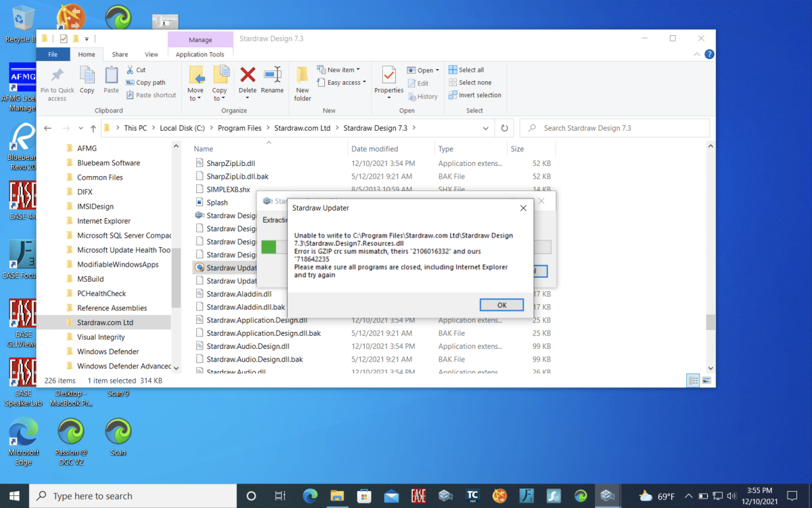Viewport: 812px width, 508px height.
Task: Click the refresh button beside address bar
Action: click(x=503, y=128)
